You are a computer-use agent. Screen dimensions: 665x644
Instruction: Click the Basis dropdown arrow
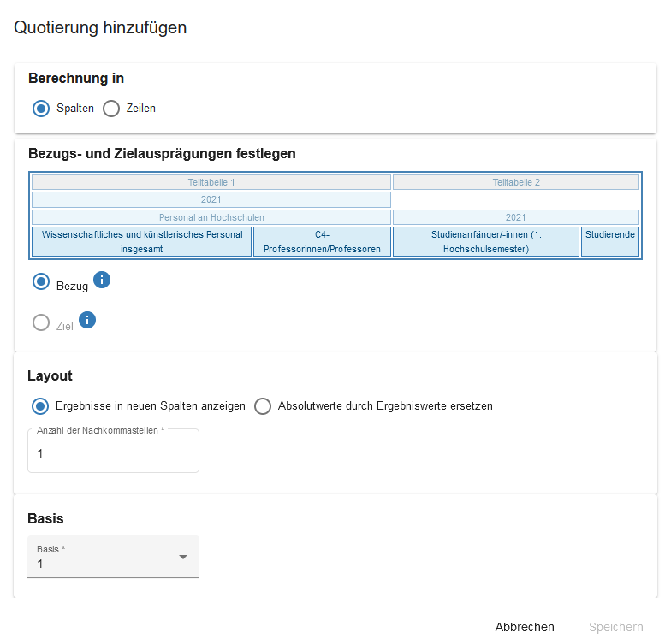click(x=182, y=557)
